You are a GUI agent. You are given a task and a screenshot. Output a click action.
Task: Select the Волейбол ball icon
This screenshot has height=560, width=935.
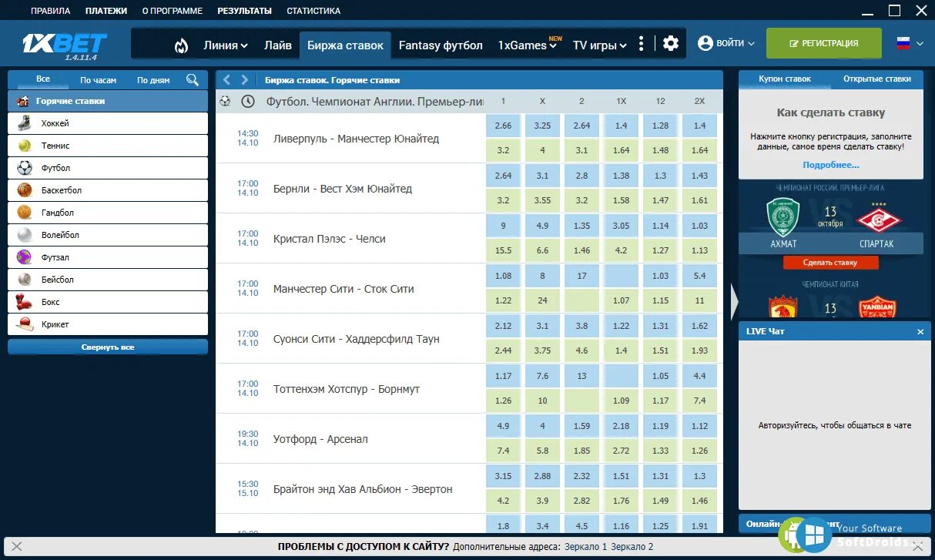click(25, 235)
